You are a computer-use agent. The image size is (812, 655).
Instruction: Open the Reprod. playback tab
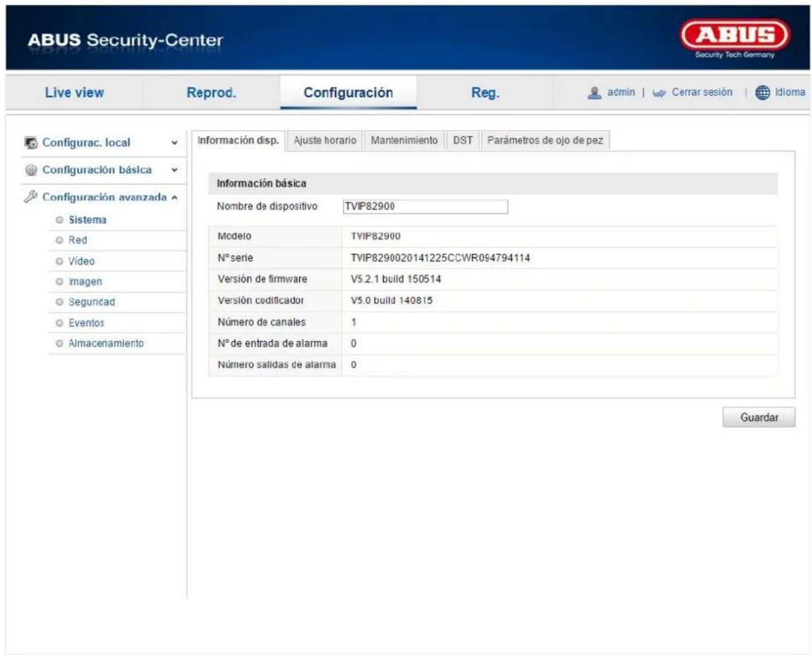point(211,93)
